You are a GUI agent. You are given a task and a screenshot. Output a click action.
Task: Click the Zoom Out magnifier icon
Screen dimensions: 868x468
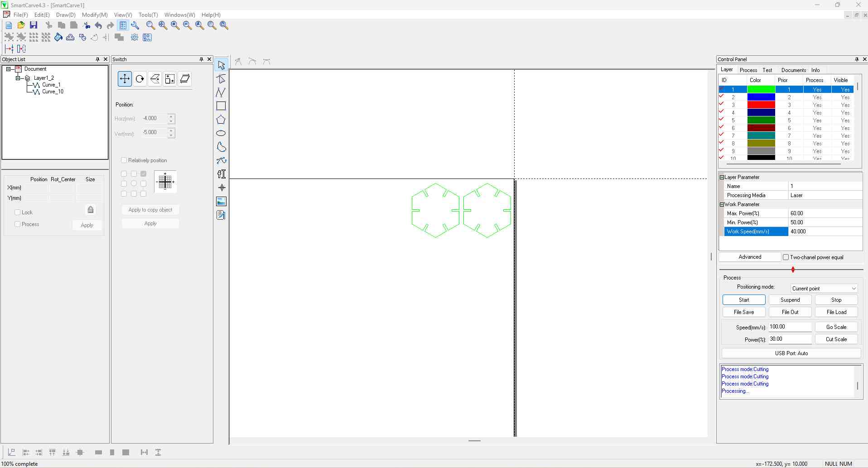coord(187,25)
